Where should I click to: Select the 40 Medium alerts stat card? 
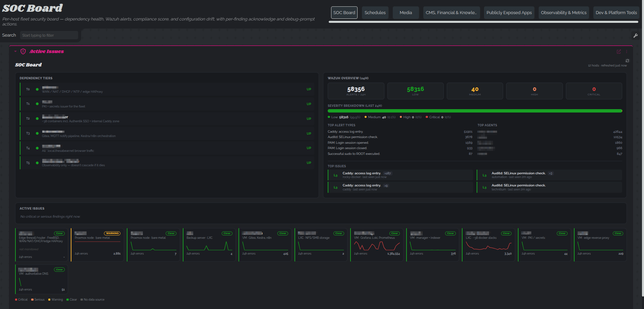[x=475, y=91]
